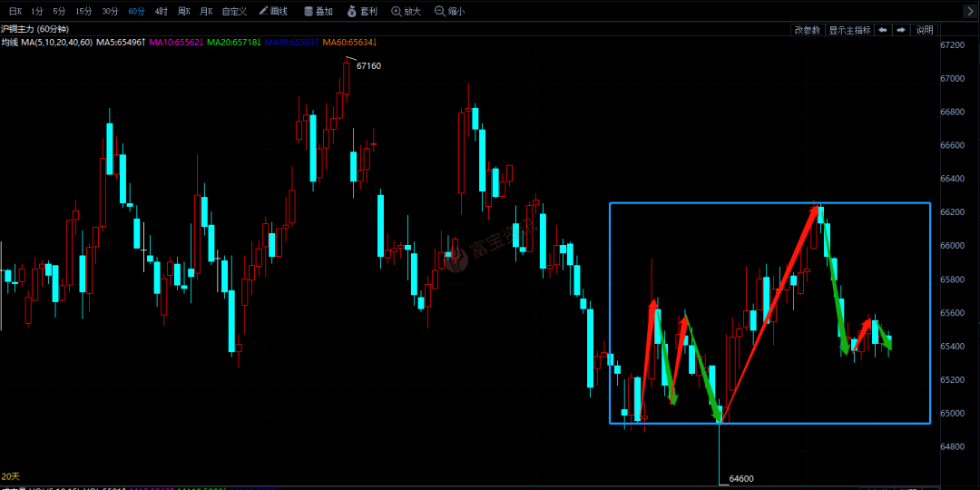Click the blue MA40:65503 value
The height and width of the screenshot is (490, 980).
click(292, 42)
